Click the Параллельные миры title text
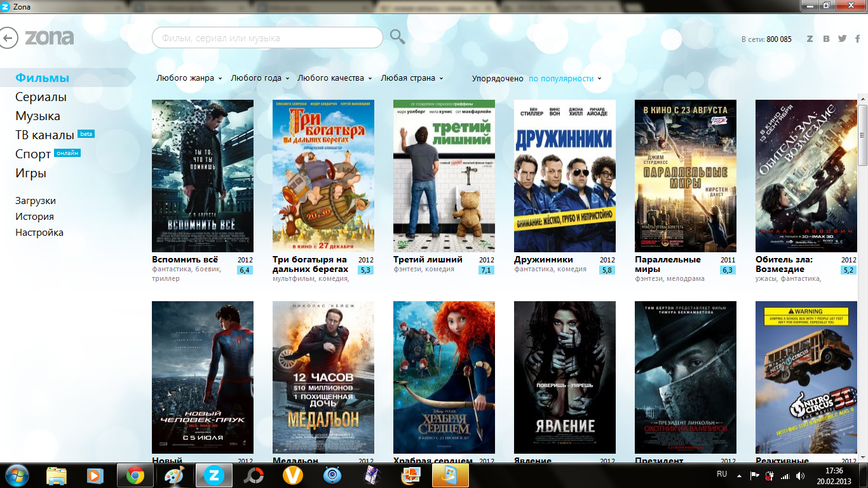The image size is (868, 488). (668, 264)
